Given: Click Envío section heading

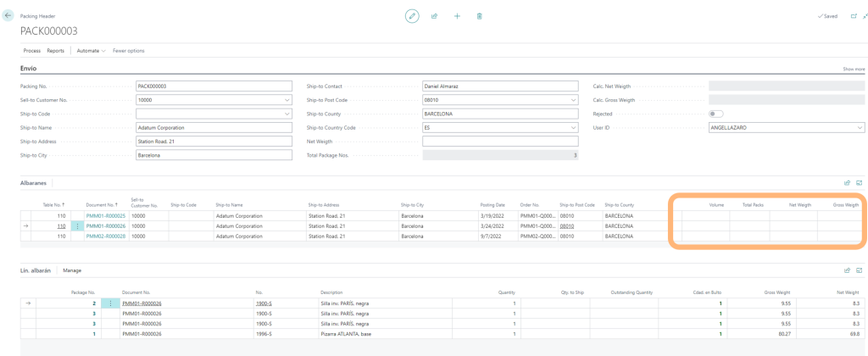Looking at the screenshot, I should click(28, 69).
